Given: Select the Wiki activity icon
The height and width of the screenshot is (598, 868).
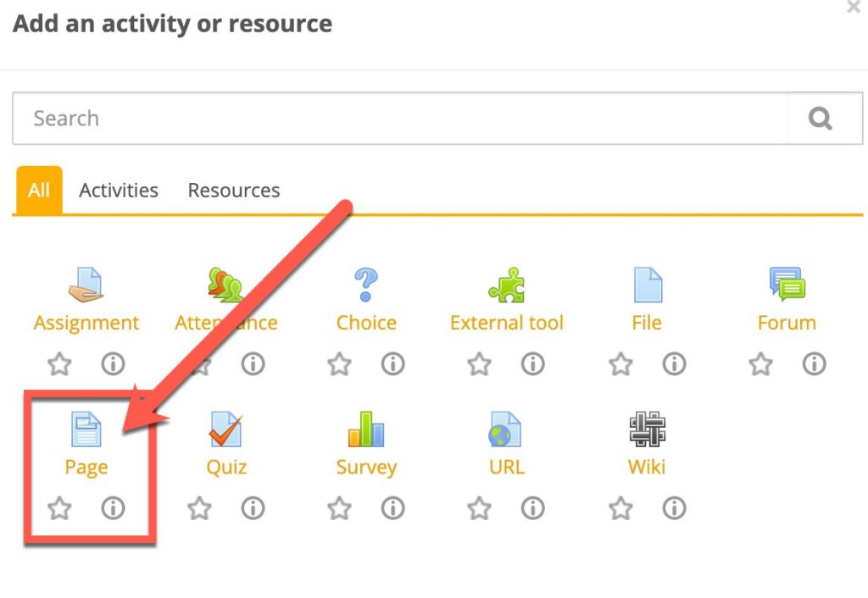Looking at the screenshot, I should tap(647, 429).
